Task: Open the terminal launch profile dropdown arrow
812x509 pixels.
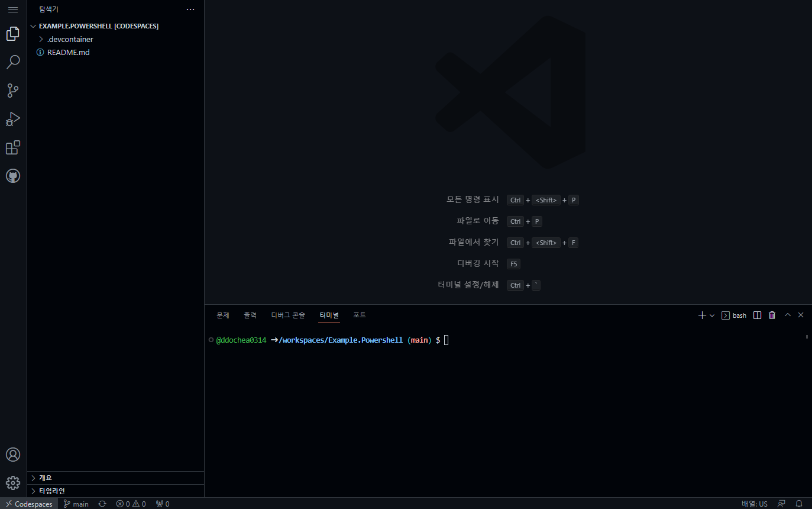Action: (712, 315)
